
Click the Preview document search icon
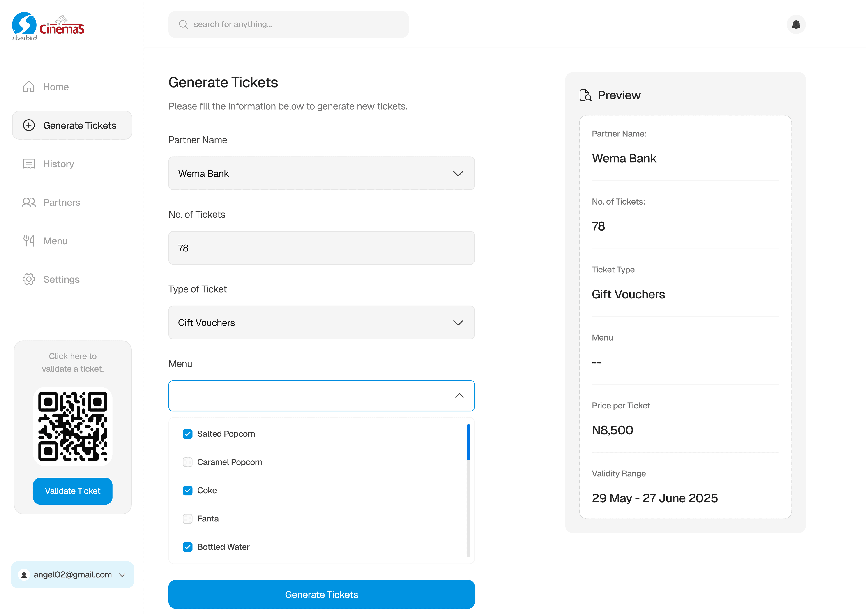pyautogui.click(x=585, y=95)
